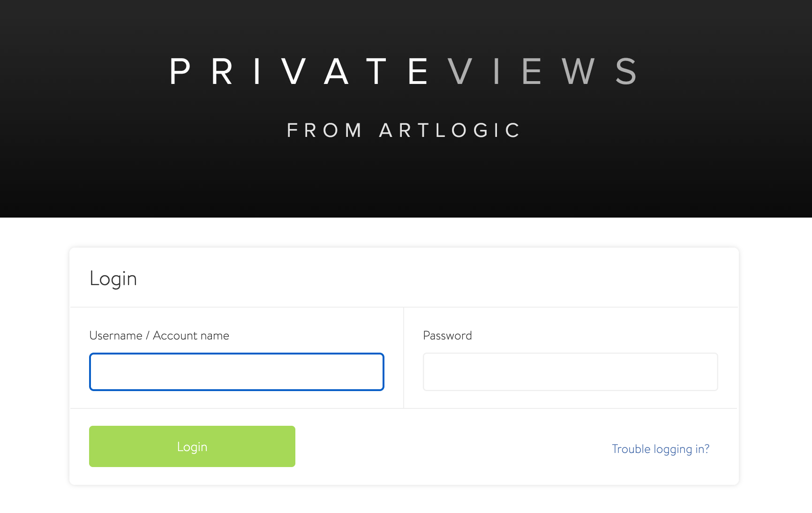Click the white 'PRIVATE' part of logo

pyautogui.click(x=299, y=72)
